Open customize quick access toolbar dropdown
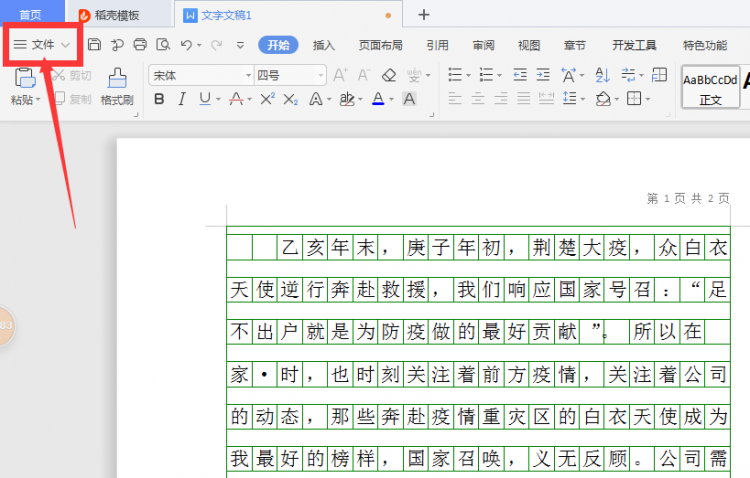750x478 pixels. (240, 45)
